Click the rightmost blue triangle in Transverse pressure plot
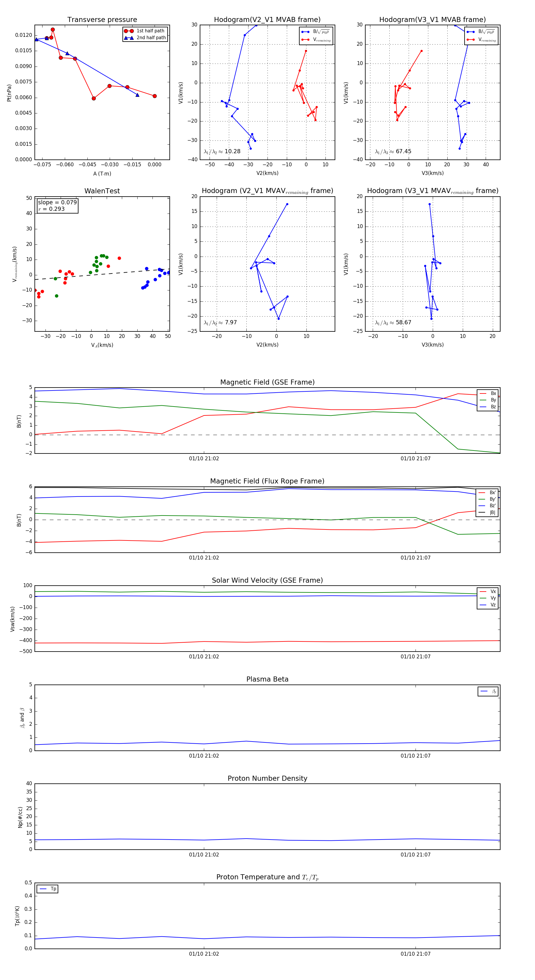The image size is (535, 980). pos(137,95)
